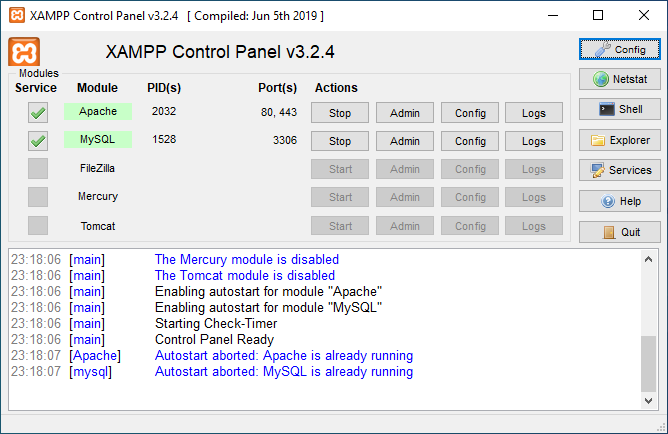This screenshot has width=668, height=434.
Task: Toggle the Apache service checkbox
Action: tap(38, 112)
